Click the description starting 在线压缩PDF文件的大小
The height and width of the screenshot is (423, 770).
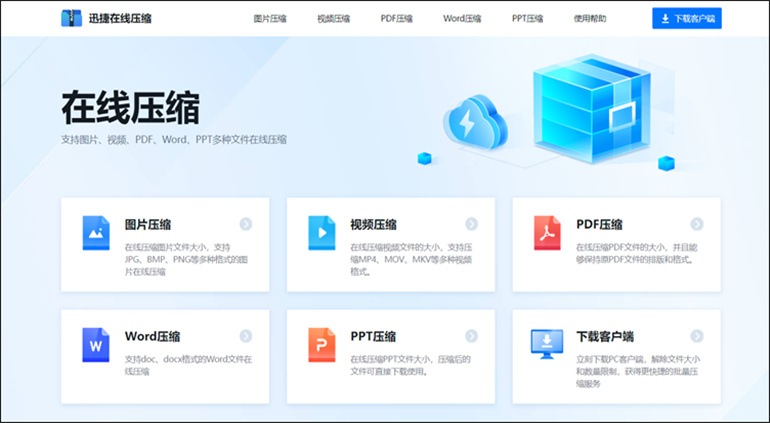pos(636,254)
